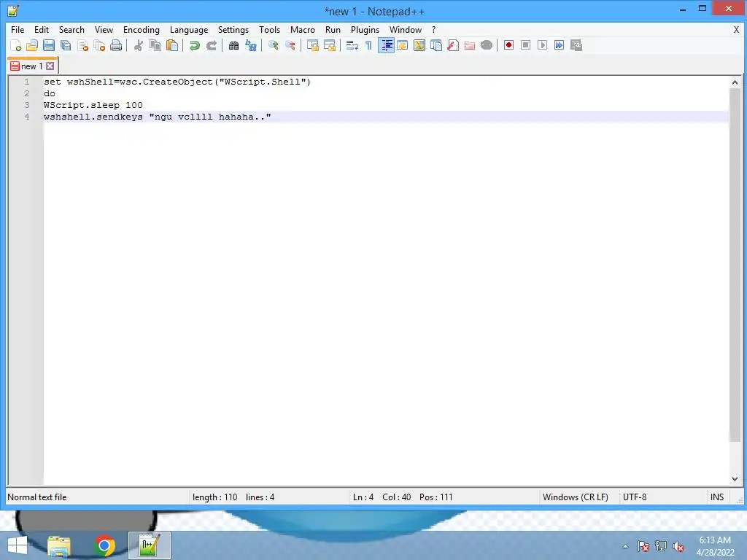Click the vertical scrollbar down arrow

pyautogui.click(x=735, y=478)
